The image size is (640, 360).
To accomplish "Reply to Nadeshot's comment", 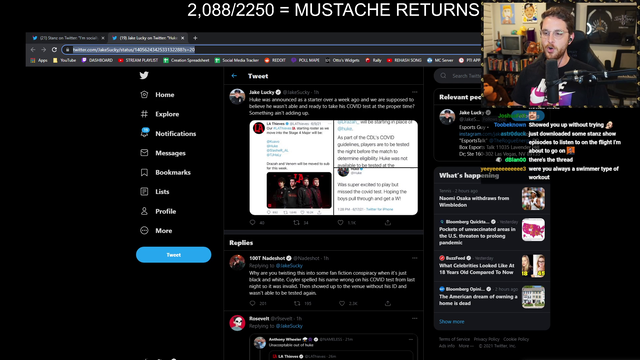I will pos(253,303).
